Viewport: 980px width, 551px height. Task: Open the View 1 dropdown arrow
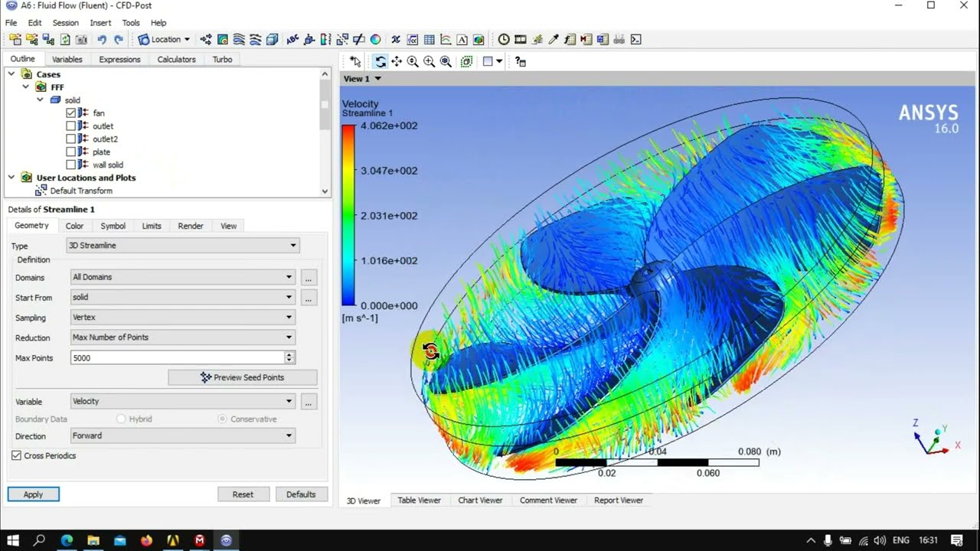point(377,79)
